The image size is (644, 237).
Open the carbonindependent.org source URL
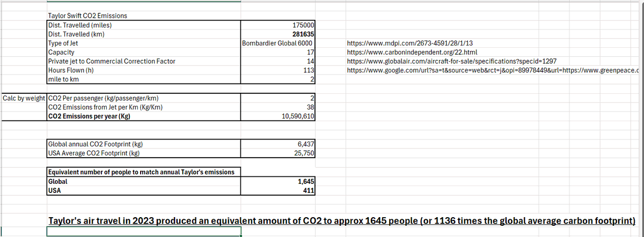(412, 53)
